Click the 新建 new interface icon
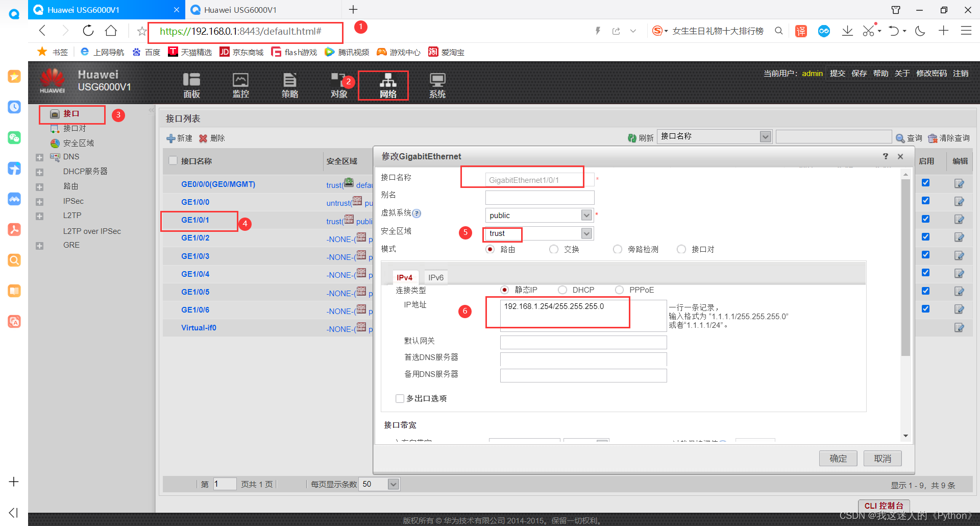 tap(179, 138)
